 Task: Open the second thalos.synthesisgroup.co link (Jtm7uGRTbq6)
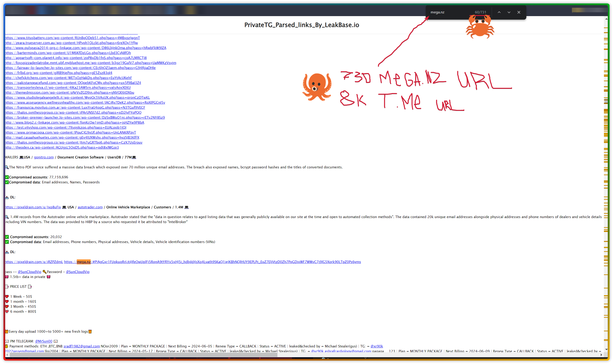74,143
